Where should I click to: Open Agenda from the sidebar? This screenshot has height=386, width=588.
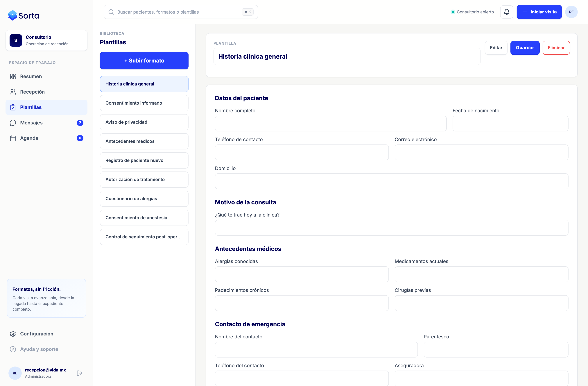click(x=46, y=138)
